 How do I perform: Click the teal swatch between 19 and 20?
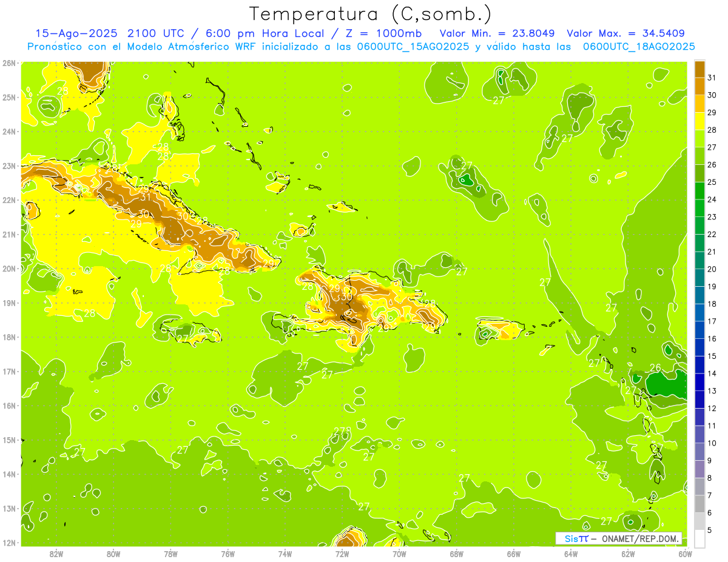[x=699, y=278]
